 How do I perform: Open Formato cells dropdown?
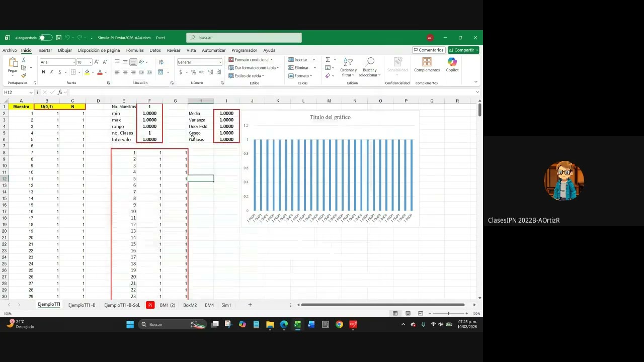pyautogui.click(x=300, y=76)
